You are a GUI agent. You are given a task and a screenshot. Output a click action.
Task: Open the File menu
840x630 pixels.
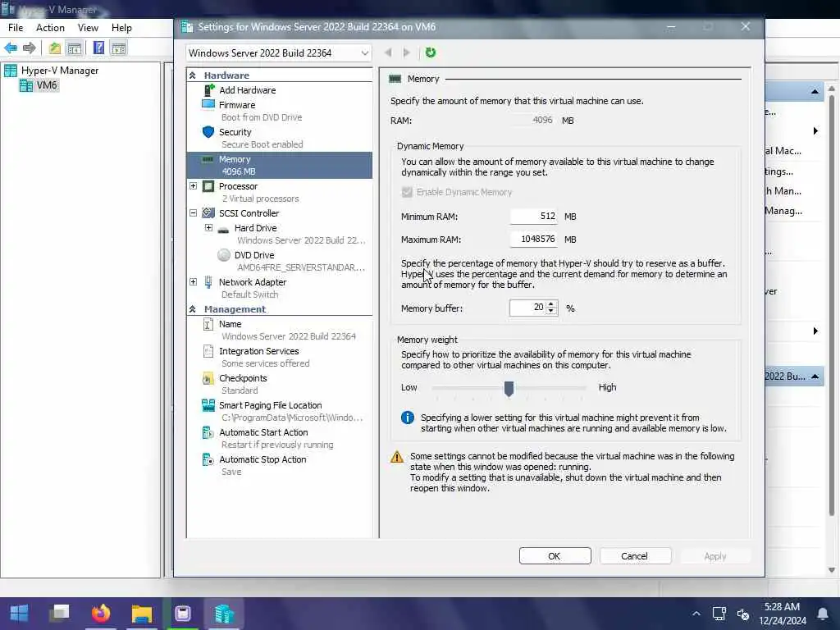(16, 28)
